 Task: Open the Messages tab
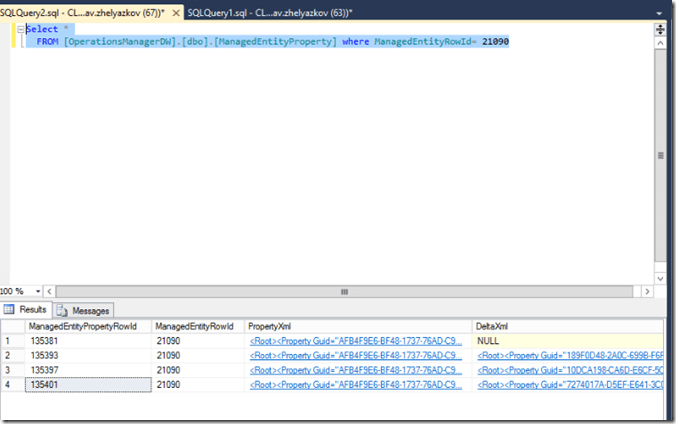(x=85, y=310)
